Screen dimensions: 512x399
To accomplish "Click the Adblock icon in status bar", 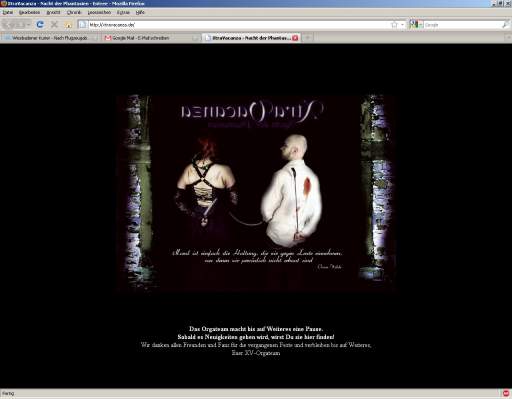I will (x=506, y=393).
